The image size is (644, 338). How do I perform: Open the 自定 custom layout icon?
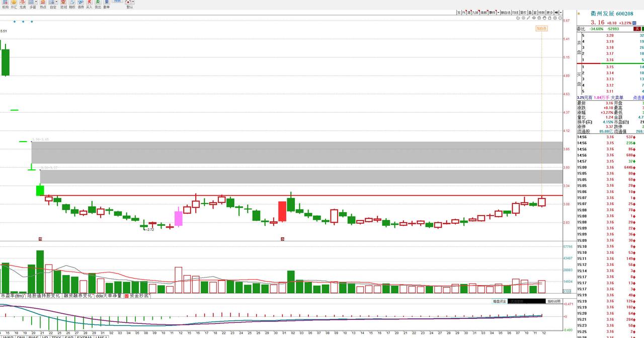pyautogui.click(x=52, y=5)
